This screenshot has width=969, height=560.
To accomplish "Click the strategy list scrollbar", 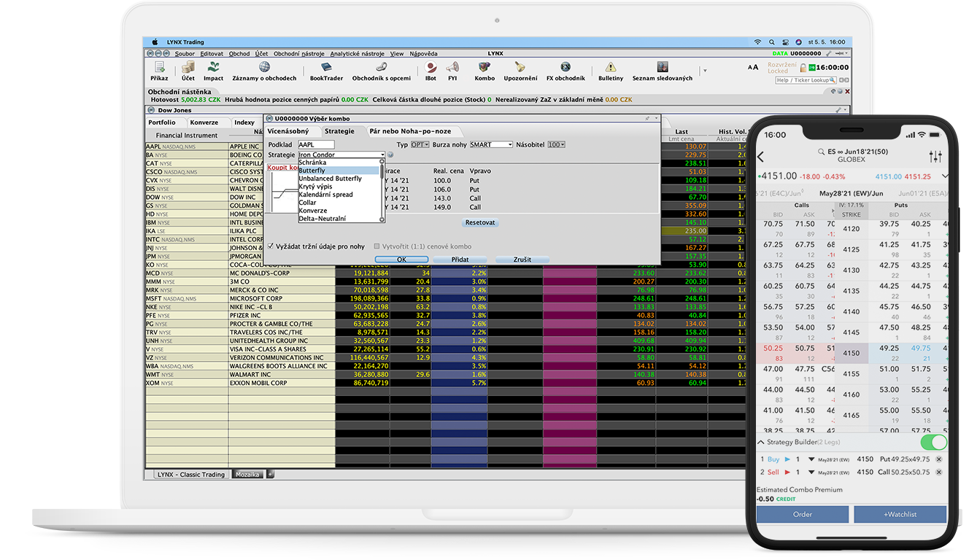I will pyautogui.click(x=382, y=190).
